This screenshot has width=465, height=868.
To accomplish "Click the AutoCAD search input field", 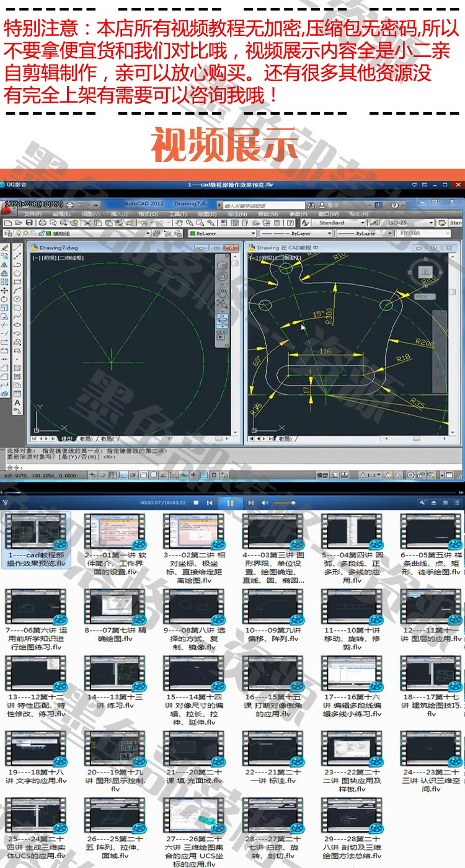I will point(265,205).
